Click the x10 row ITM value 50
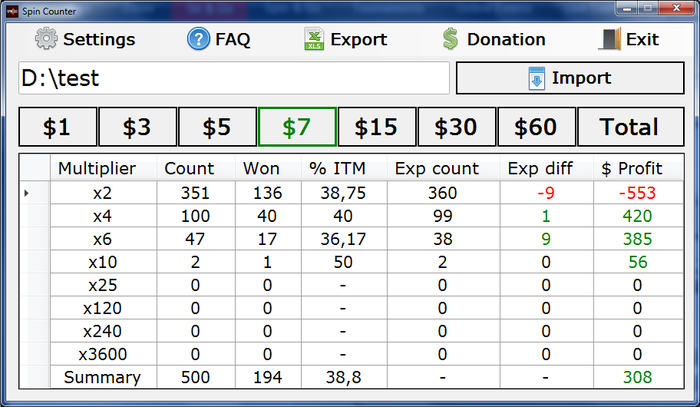Viewport: 700px width, 407px height. coord(343,262)
